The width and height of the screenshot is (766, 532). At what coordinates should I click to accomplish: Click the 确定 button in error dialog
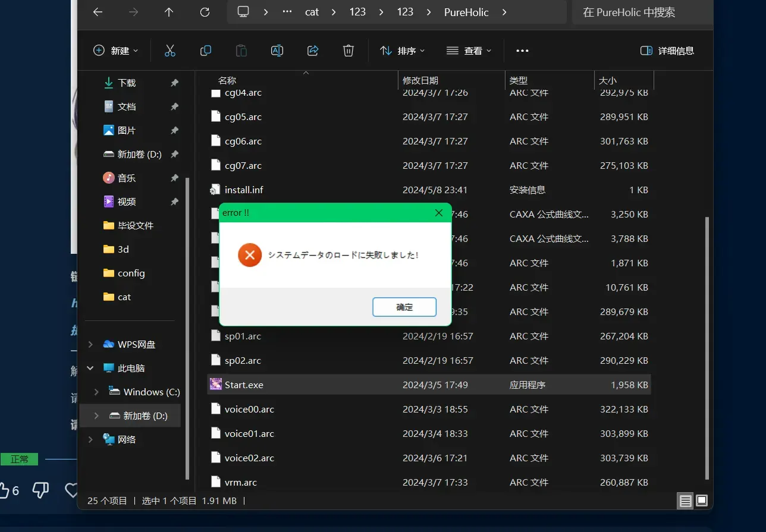point(404,307)
